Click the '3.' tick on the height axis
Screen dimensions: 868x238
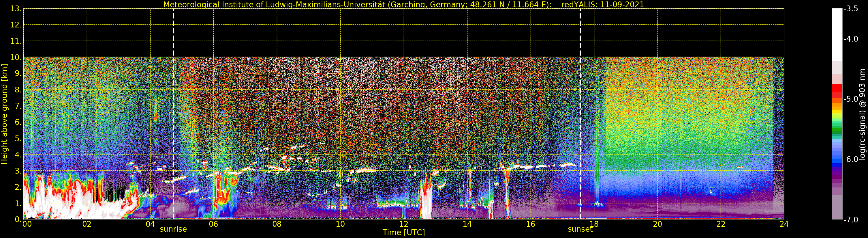tap(18, 171)
